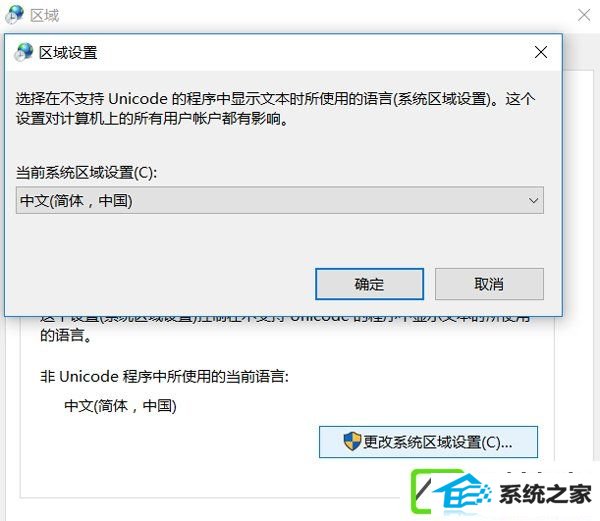600x521 pixels.
Task: Close the background 区域 window
Action: click(x=584, y=15)
